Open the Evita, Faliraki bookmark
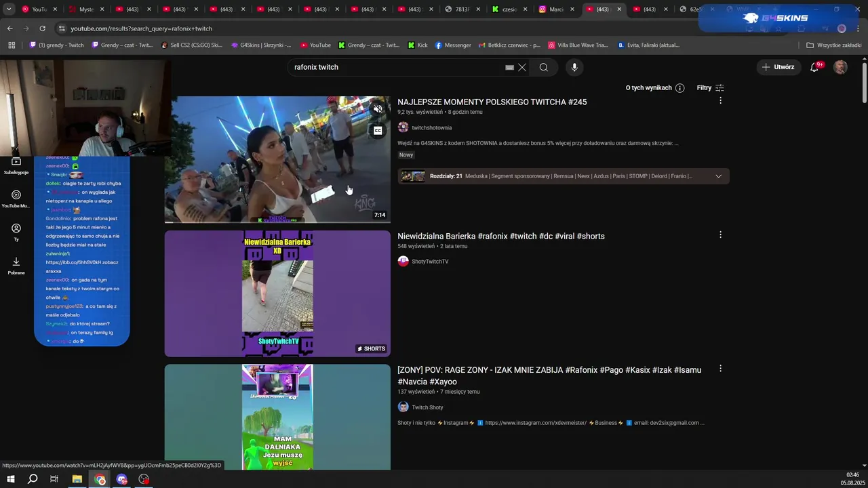 pos(648,45)
